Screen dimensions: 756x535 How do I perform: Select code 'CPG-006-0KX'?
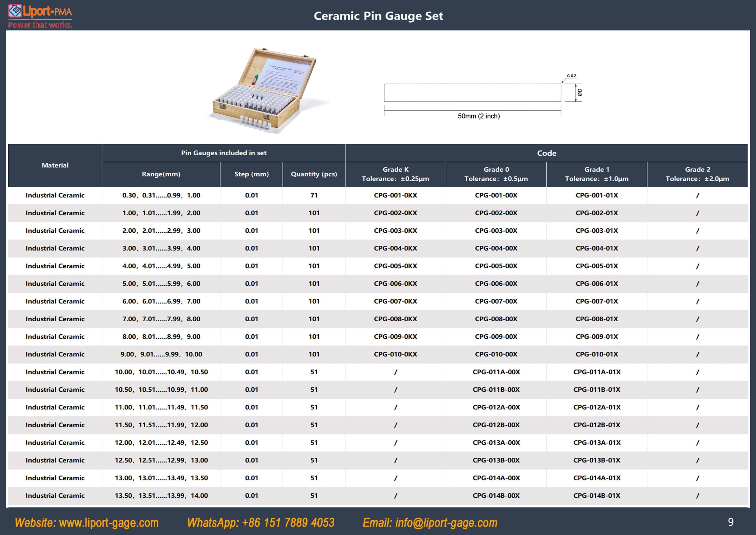click(395, 284)
